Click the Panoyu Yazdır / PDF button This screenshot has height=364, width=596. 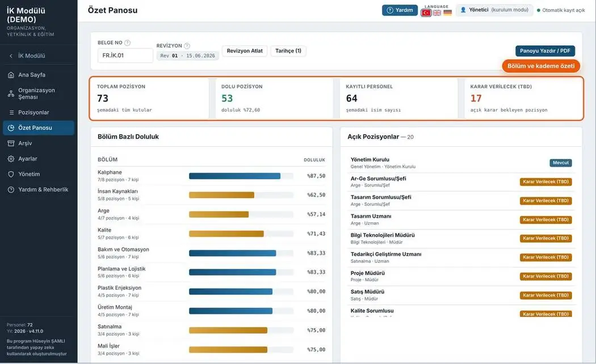click(x=545, y=51)
